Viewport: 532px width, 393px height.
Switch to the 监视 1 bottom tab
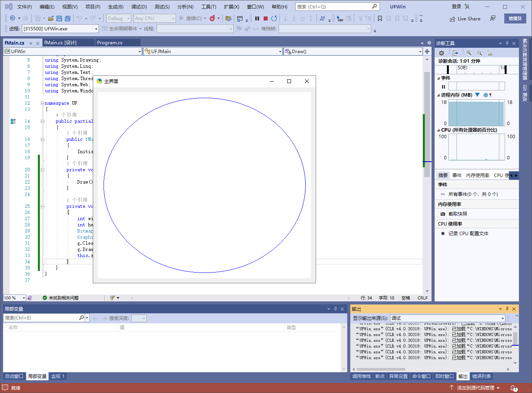58,376
